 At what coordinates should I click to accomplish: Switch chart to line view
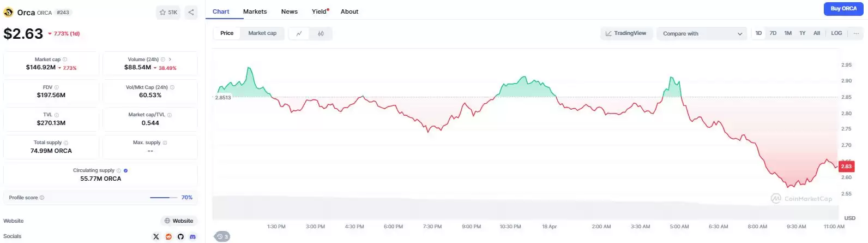[299, 34]
